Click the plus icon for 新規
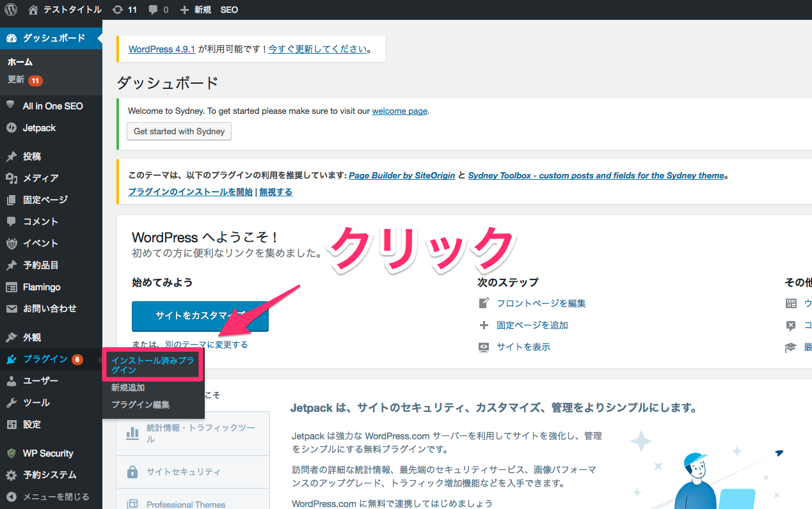This screenshot has width=812, height=509. tap(184, 10)
